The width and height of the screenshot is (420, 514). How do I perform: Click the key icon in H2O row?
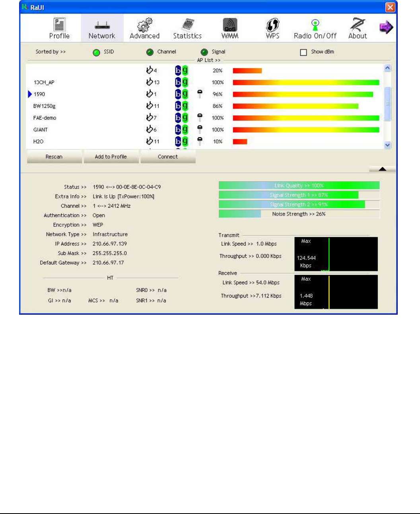click(x=200, y=141)
